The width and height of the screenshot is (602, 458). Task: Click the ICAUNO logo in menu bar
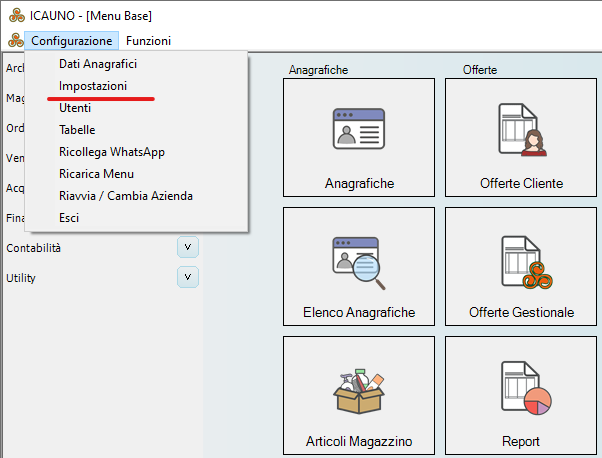tap(14, 41)
